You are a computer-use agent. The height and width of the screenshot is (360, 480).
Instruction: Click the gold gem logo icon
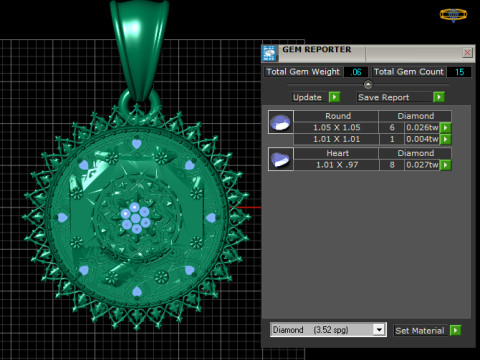tap(453, 15)
